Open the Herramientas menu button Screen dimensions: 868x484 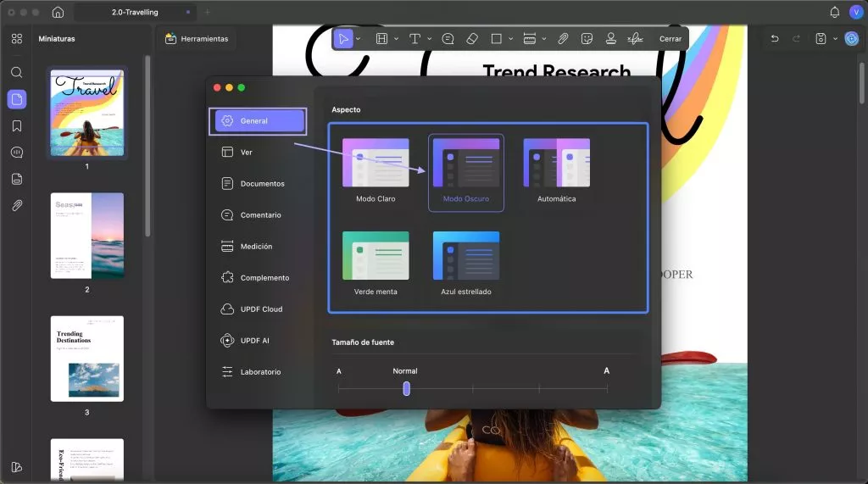(197, 39)
